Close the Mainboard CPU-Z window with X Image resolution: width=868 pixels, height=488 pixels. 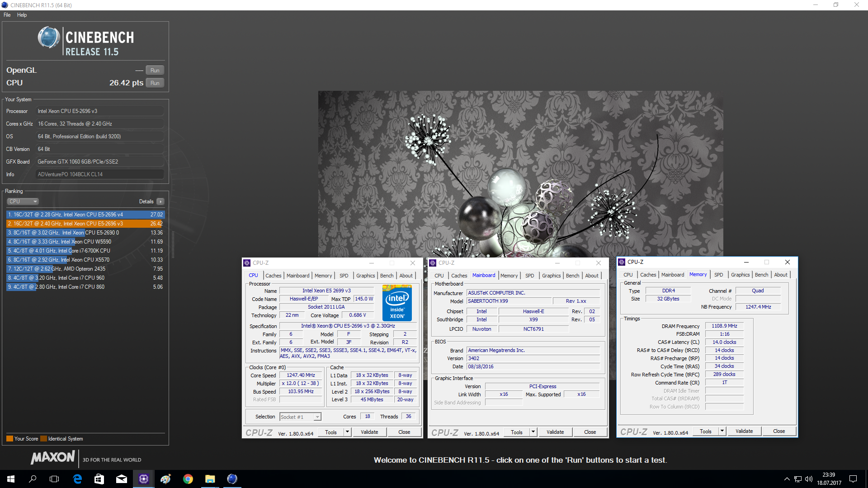(598, 263)
